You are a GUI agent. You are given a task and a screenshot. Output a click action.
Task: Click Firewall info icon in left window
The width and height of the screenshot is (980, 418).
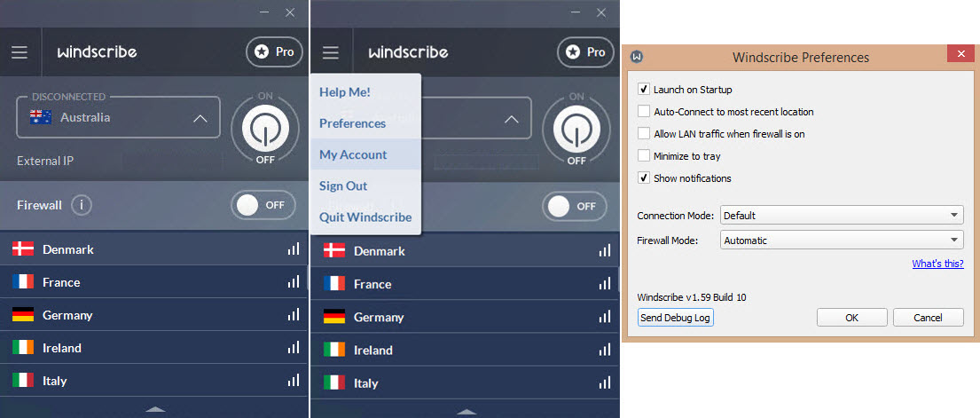pos(82,205)
